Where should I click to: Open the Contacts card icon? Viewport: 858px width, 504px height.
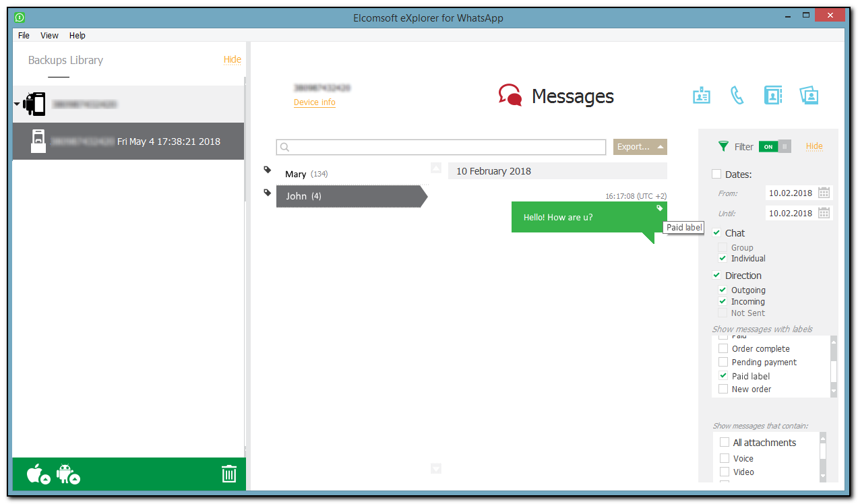[x=702, y=96]
